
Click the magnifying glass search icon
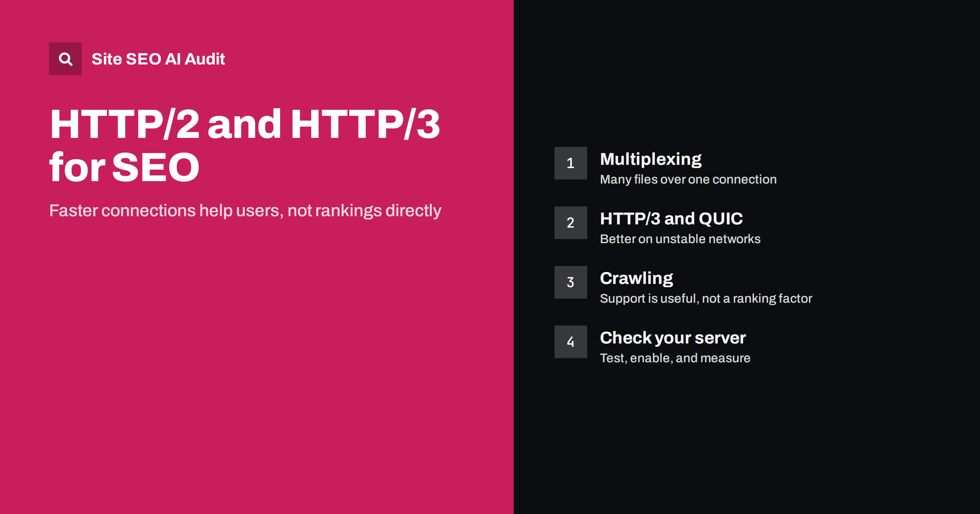65,59
